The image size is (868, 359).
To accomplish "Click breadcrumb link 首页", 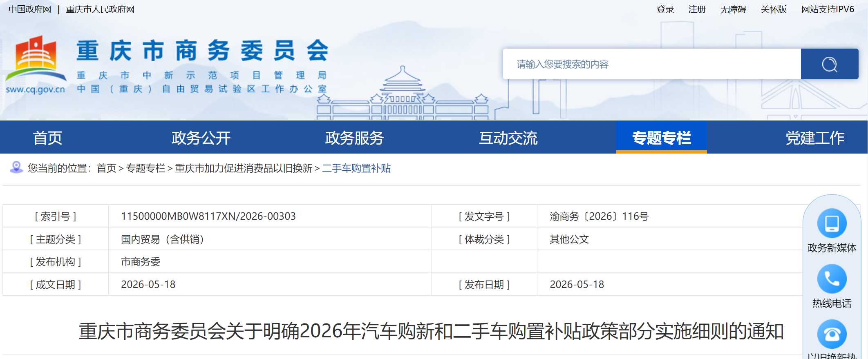I will point(106,168).
